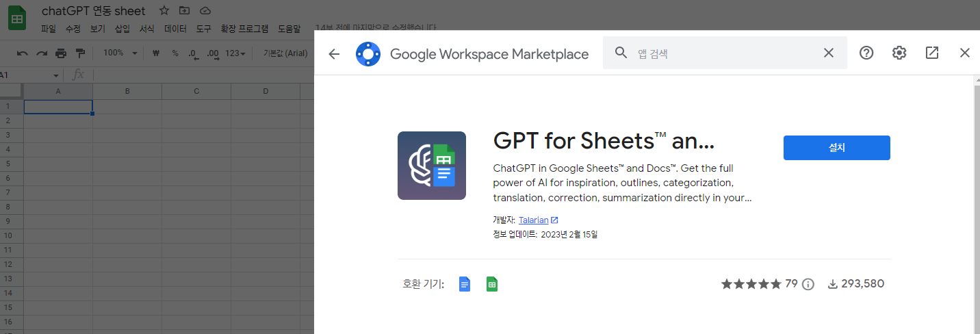Check cloud save status icon
The width and height of the screenshot is (980, 334).
point(205,11)
